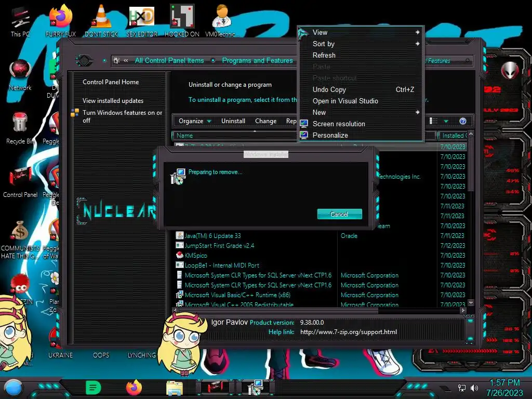This screenshot has height=399, width=532.
Task: Open the Recycle Bin icon
Action: click(20, 128)
